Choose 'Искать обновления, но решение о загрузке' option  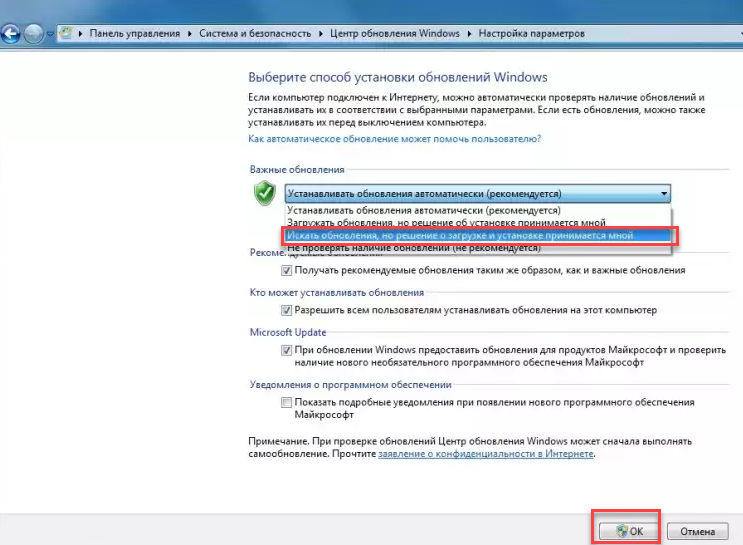click(x=460, y=236)
